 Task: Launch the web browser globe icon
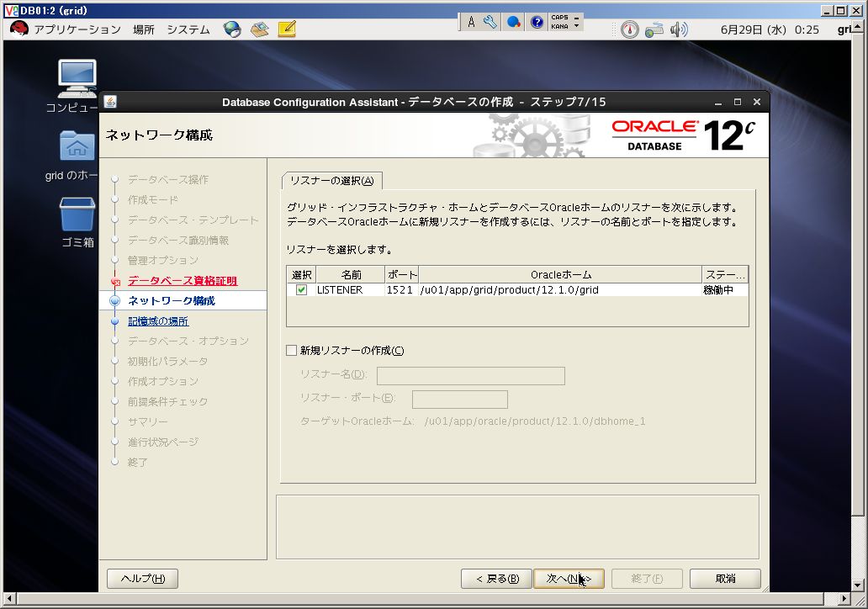[232, 29]
